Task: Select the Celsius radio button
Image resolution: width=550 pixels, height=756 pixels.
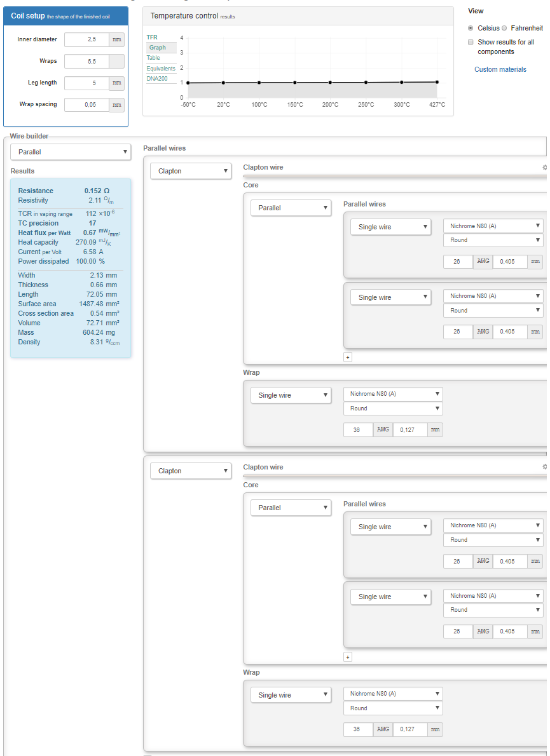Action: (x=471, y=29)
